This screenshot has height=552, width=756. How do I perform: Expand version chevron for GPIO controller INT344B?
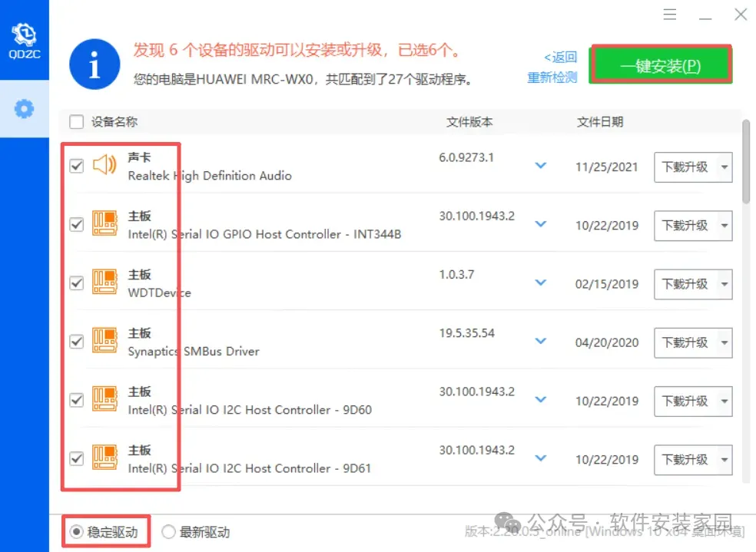click(x=541, y=224)
